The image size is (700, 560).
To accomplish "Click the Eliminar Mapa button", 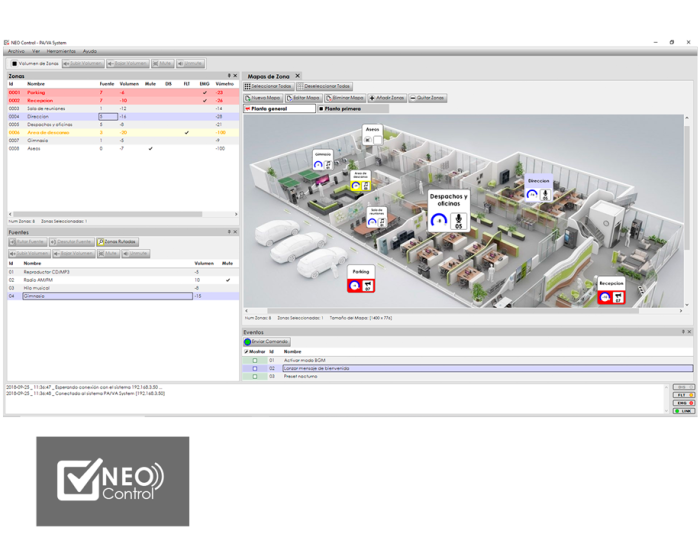I will (x=344, y=98).
